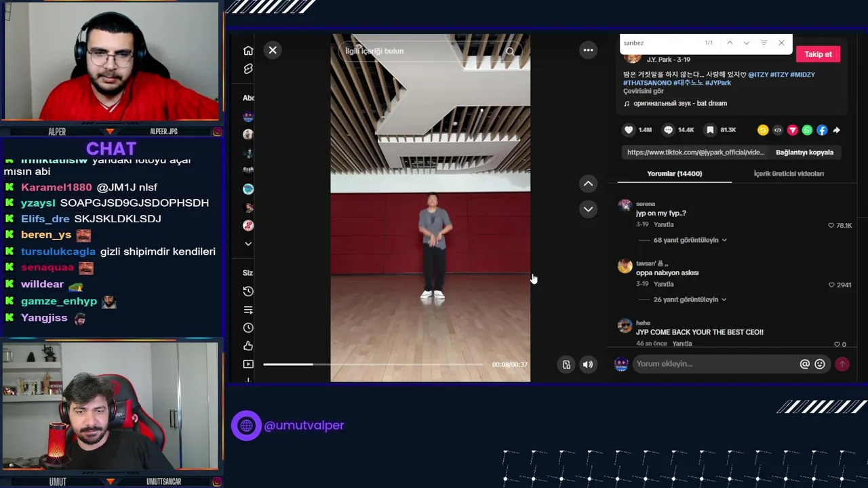The image size is (868, 488).
Task: Open Playlists icon in left sidebar
Action: coord(248,310)
